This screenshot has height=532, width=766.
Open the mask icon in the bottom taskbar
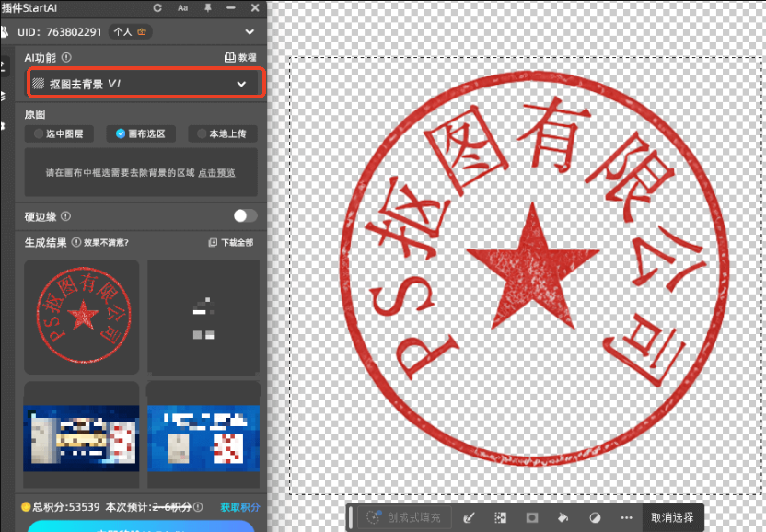(533, 517)
